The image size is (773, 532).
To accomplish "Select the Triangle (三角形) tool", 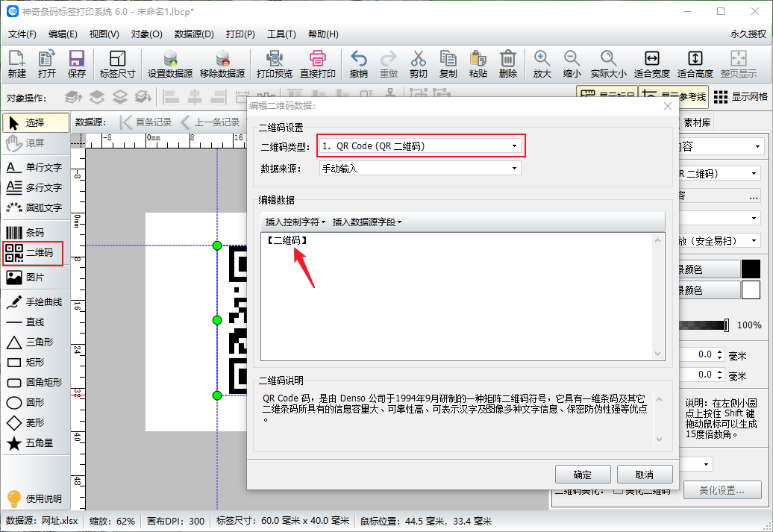I will click(x=36, y=342).
